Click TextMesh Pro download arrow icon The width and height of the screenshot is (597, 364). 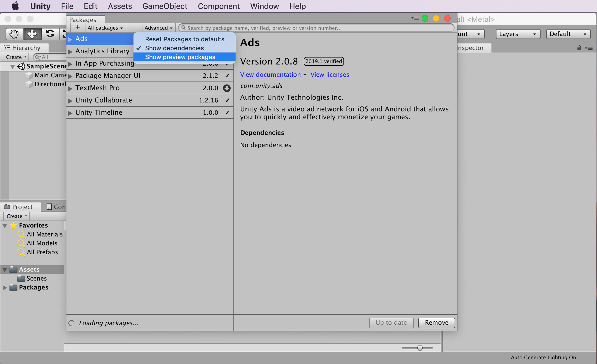coord(227,88)
